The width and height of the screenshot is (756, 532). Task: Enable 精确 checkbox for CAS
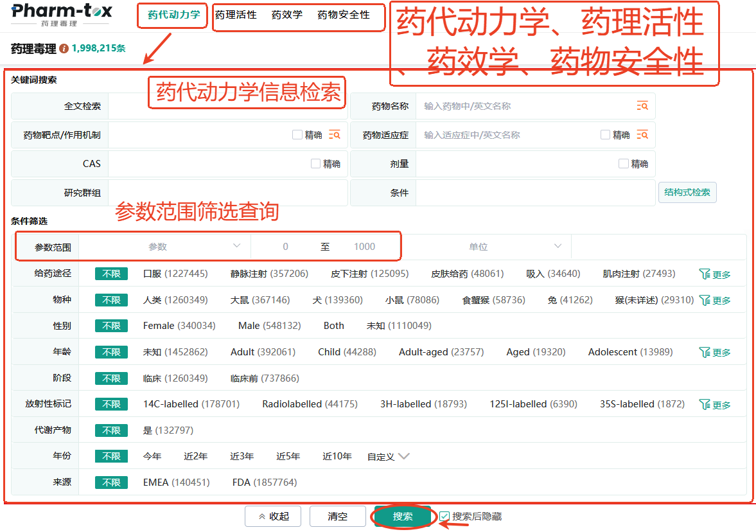[x=315, y=164]
